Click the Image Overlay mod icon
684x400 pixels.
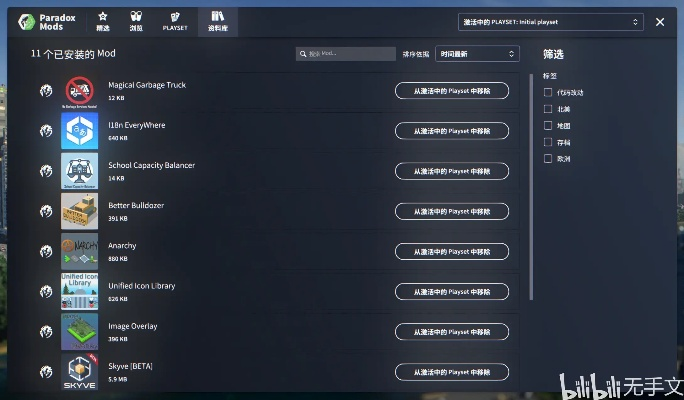79,331
